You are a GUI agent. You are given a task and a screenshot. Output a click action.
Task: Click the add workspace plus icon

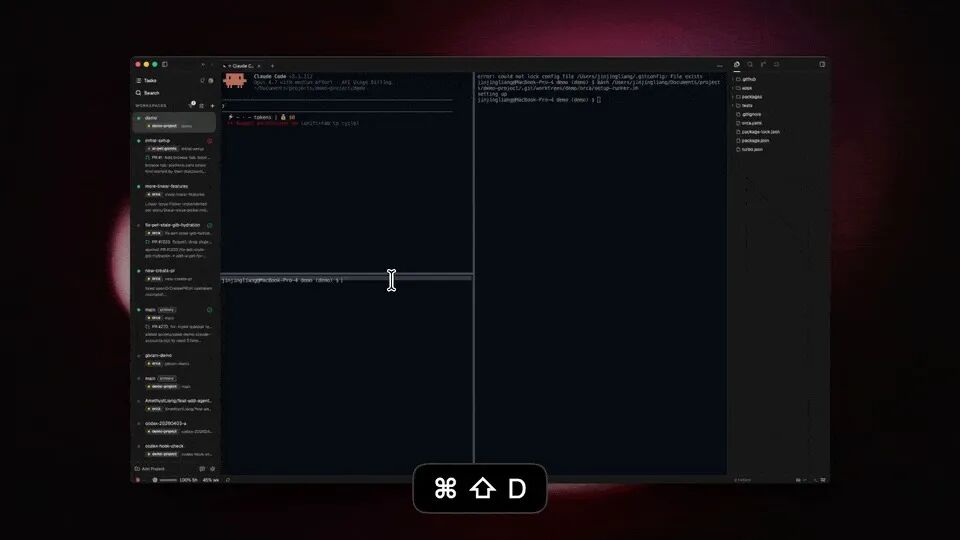212,106
